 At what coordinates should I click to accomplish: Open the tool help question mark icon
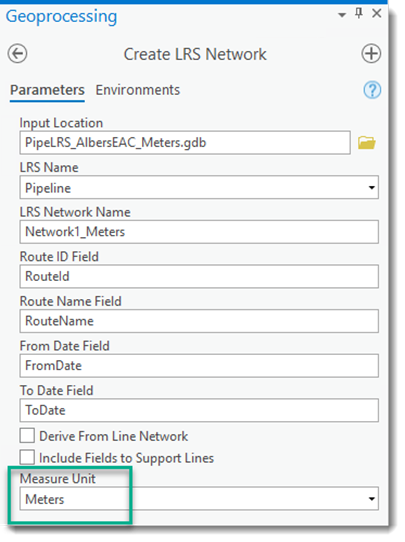pos(372,90)
